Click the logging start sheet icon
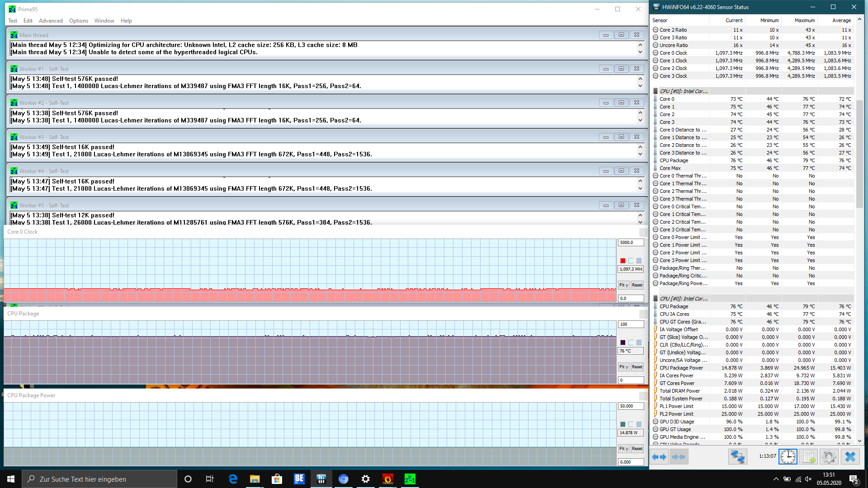Image resolution: width=868 pixels, height=488 pixels. click(809, 457)
